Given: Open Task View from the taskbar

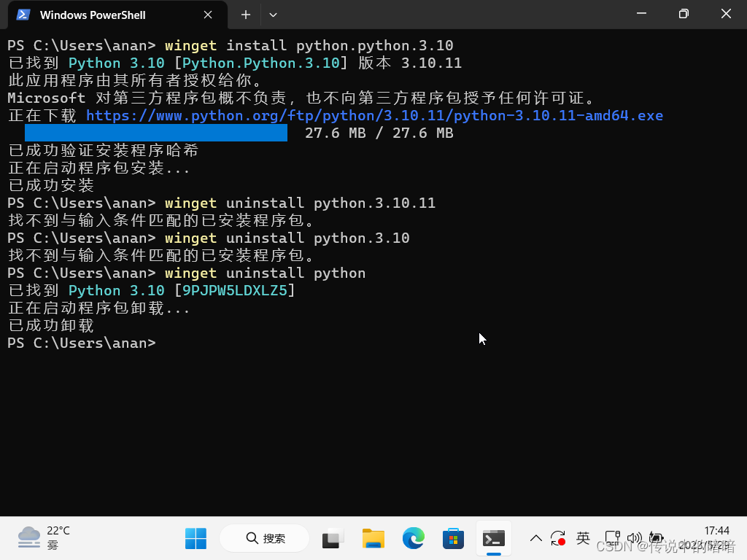Looking at the screenshot, I should 333,539.
